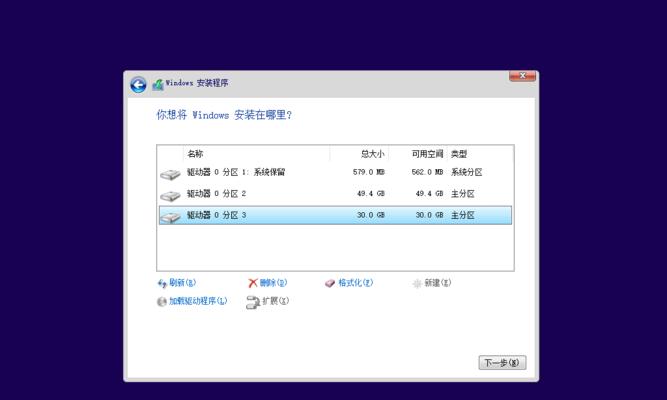This screenshot has height=400, width=667.
Task: Go back with the blue arrow button
Action: 138,85
